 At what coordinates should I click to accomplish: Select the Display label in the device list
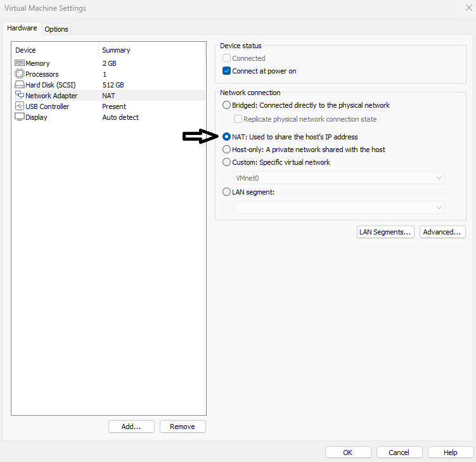36,117
